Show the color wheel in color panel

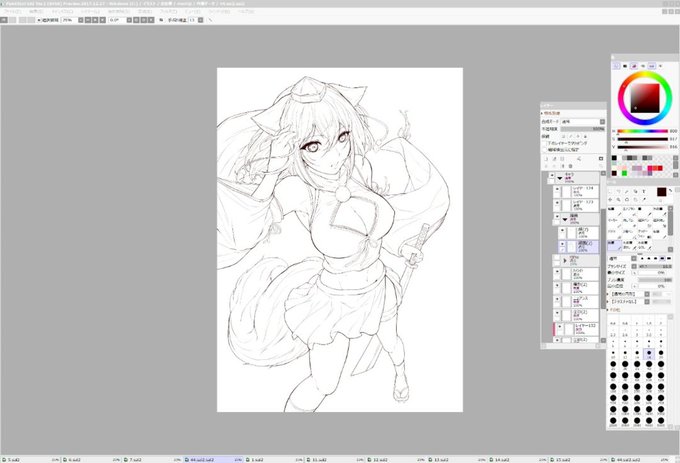coord(616,65)
